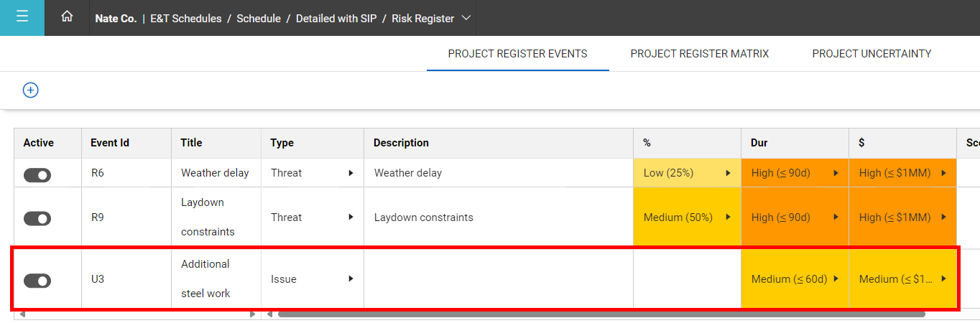The image size is (980, 323).
Task: Add a new risk event with plus icon
Action: 31,90
